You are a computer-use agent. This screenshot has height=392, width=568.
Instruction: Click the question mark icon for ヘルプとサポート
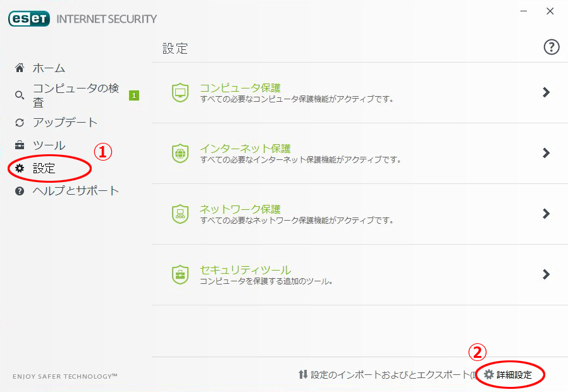point(20,191)
